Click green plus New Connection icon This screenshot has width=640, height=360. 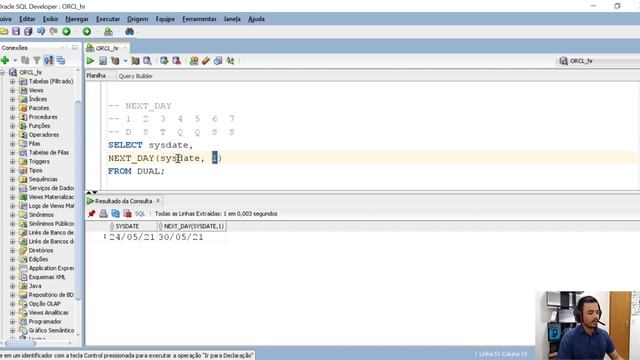tap(5, 60)
